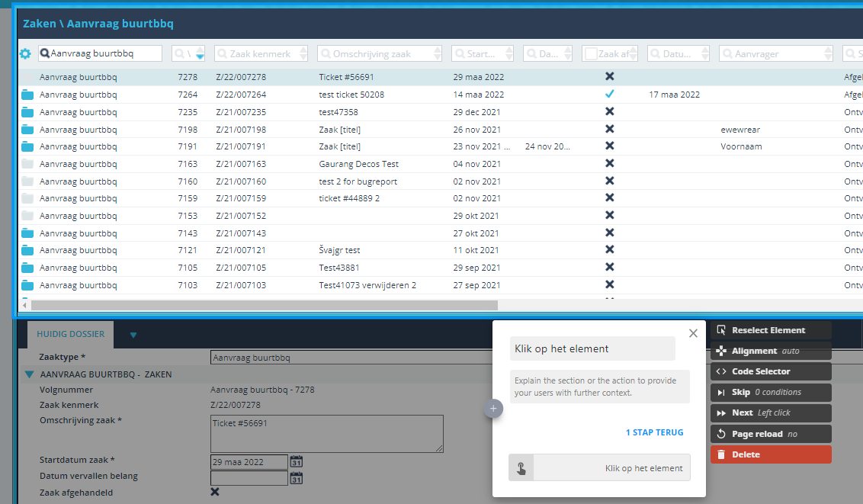
Task: Expand dropdown arrow next to Huidig Dossier tab
Action: [x=133, y=335]
